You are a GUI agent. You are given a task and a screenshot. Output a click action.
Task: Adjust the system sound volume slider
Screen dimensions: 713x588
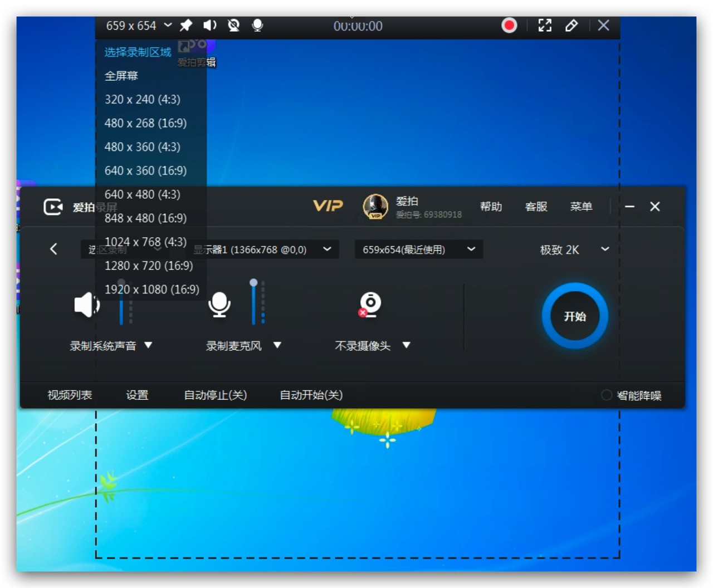click(121, 302)
